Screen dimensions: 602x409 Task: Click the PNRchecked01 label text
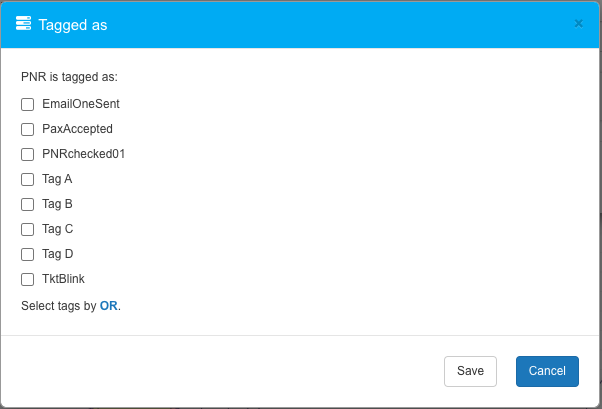pos(83,154)
